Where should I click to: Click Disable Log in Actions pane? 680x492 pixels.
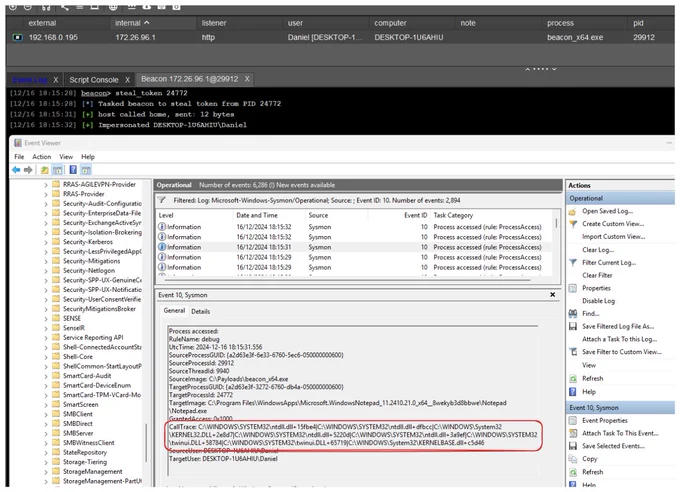[x=598, y=301]
